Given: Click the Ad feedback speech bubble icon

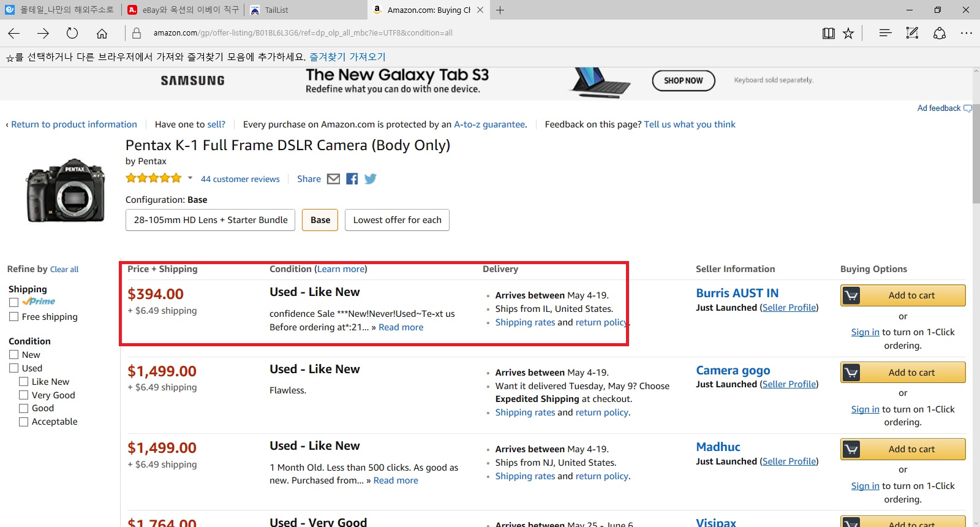Looking at the screenshot, I should pyautogui.click(x=968, y=108).
